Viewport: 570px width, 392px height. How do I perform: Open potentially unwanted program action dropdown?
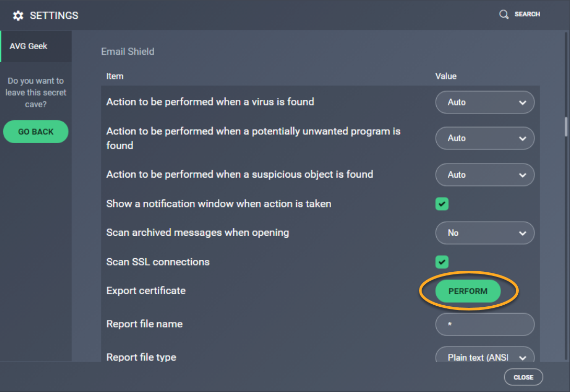[484, 138]
